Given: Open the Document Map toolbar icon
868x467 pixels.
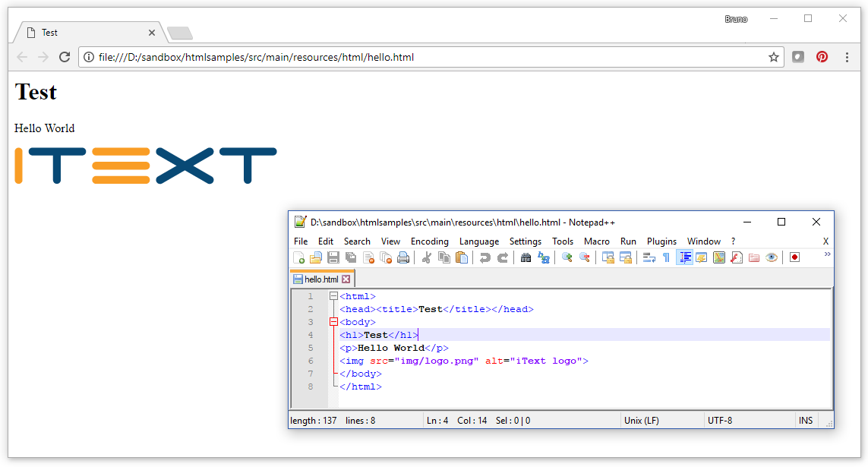Looking at the screenshot, I should pyautogui.click(x=719, y=258).
